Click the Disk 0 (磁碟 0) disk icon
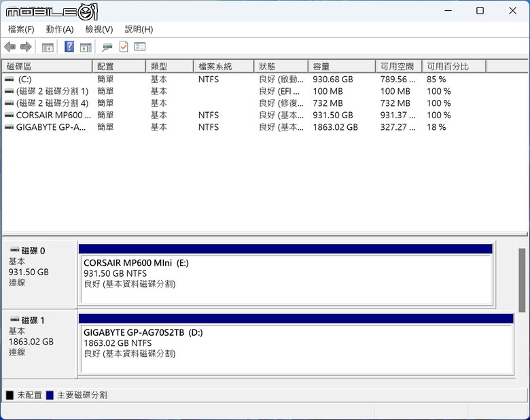This screenshot has width=530, height=420. coord(14,250)
